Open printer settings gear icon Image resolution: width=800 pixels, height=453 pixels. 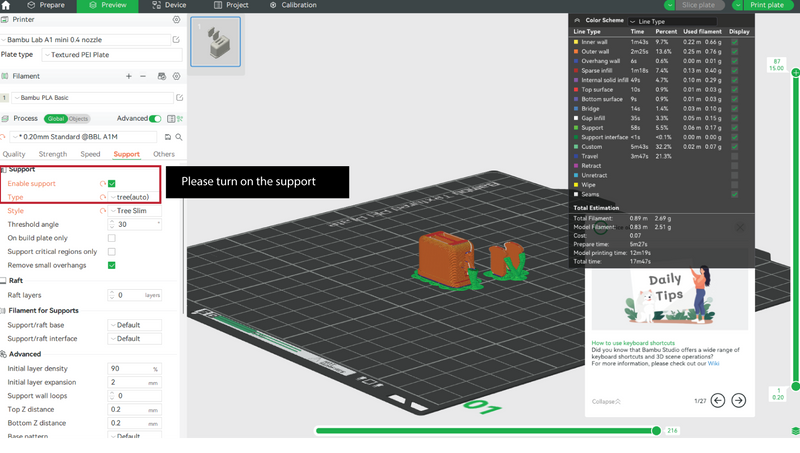177,19
